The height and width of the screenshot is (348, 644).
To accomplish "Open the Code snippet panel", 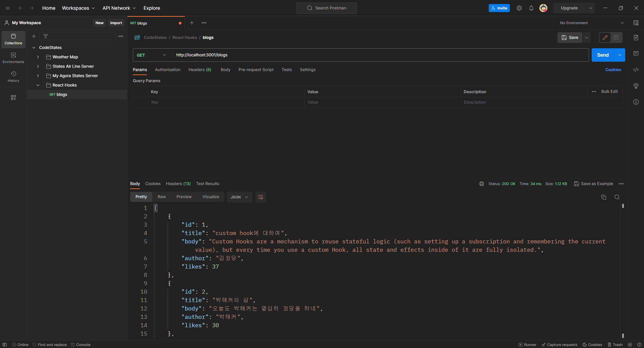I will click(636, 70).
